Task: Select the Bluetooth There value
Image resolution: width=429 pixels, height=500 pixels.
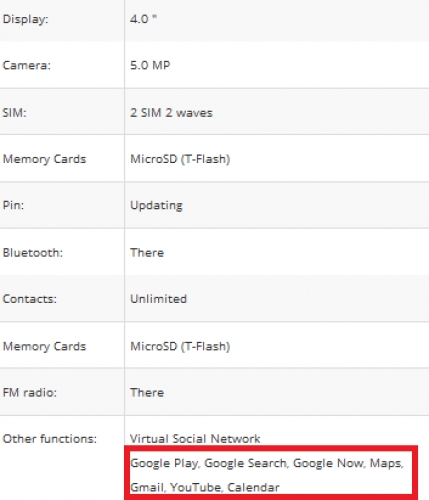Action: [x=147, y=253]
